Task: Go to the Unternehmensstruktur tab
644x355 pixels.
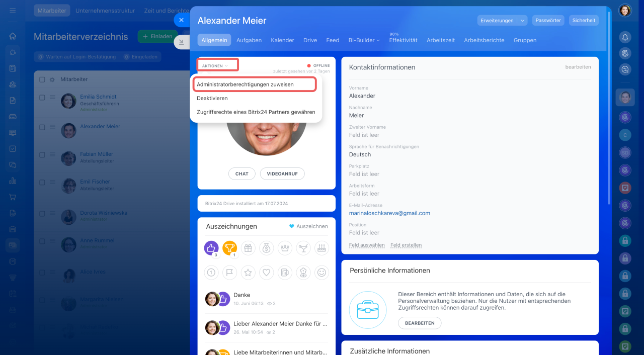Action: (105, 10)
